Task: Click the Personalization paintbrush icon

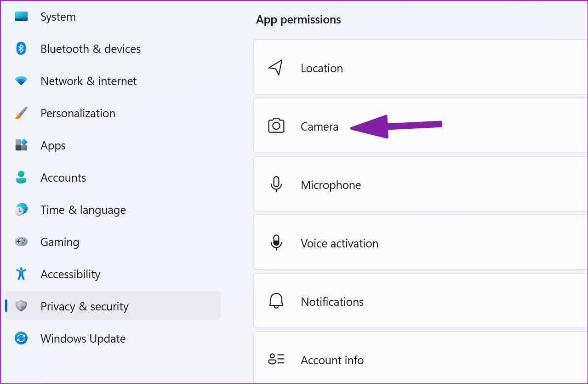Action: tap(21, 113)
